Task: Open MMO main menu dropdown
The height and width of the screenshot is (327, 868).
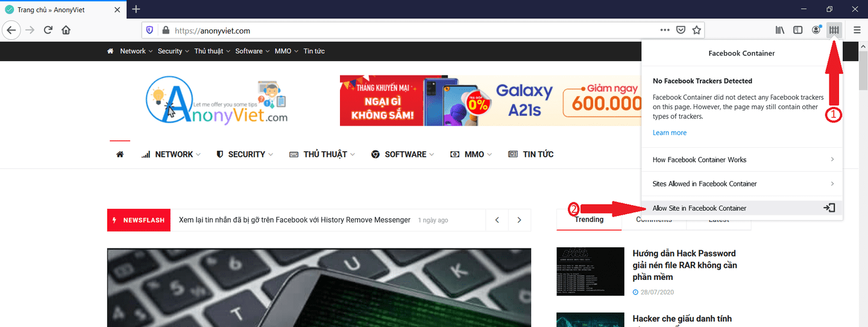Action: click(471, 154)
